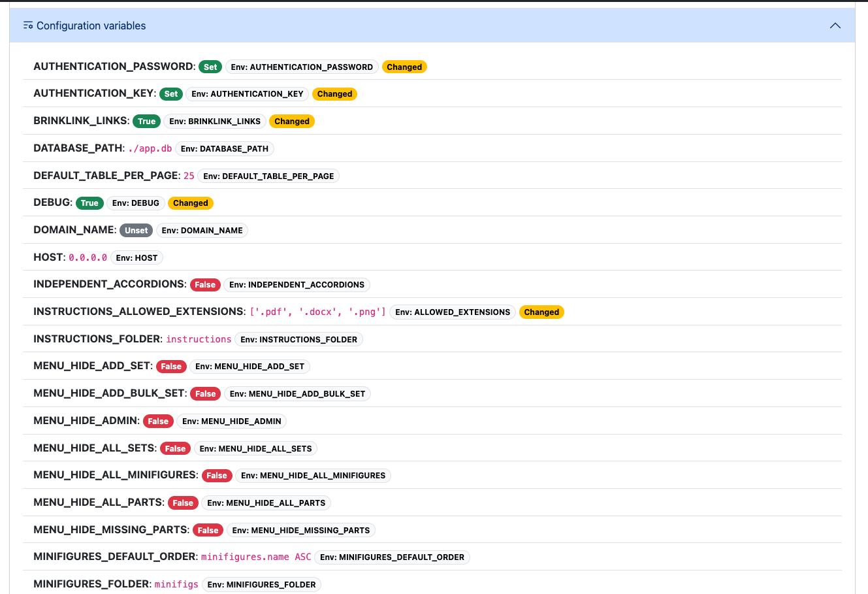Click the Unset badge for DOMAIN_NAME

[x=137, y=231]
